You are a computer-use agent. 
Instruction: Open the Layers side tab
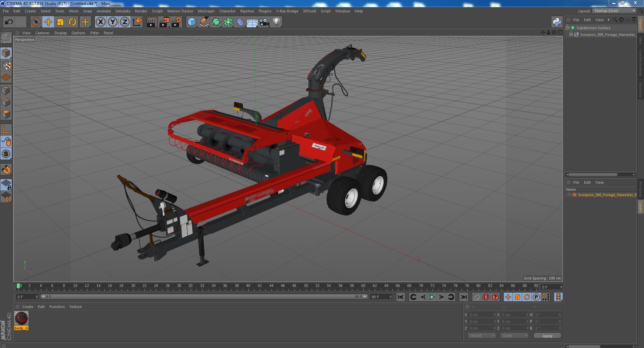pos(640,207)
